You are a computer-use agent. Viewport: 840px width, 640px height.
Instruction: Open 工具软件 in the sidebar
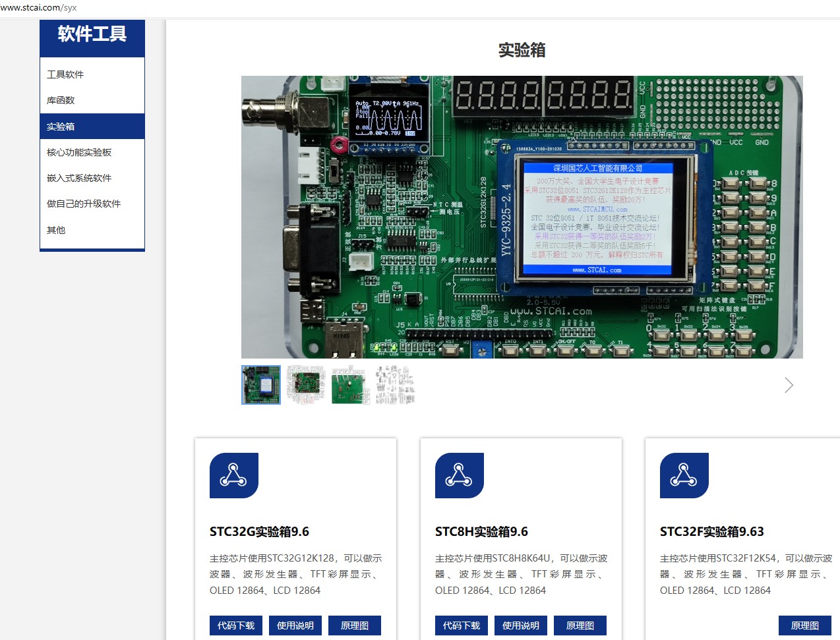[65, 74]
